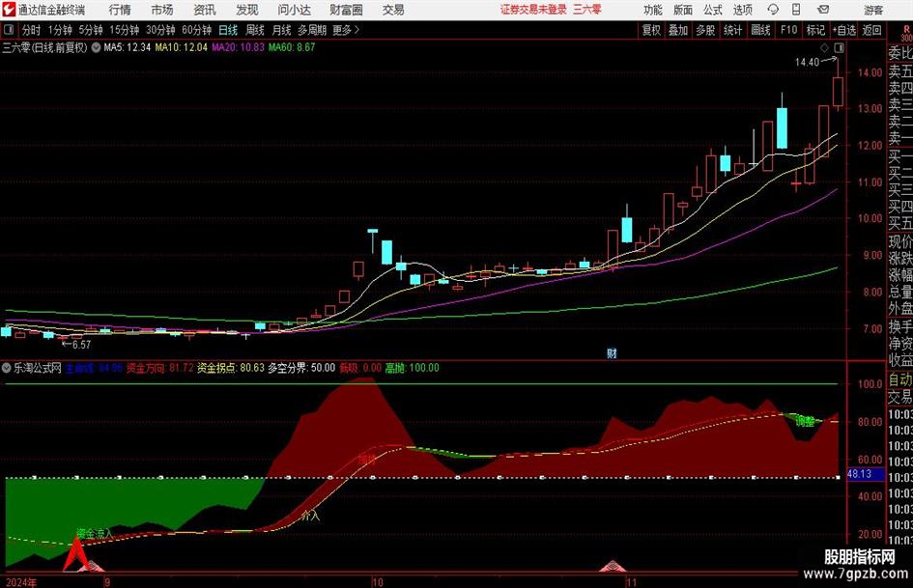This screenshot has width=913, height=588.
Task: Open the 选项 menu
Action: point(743,10)
